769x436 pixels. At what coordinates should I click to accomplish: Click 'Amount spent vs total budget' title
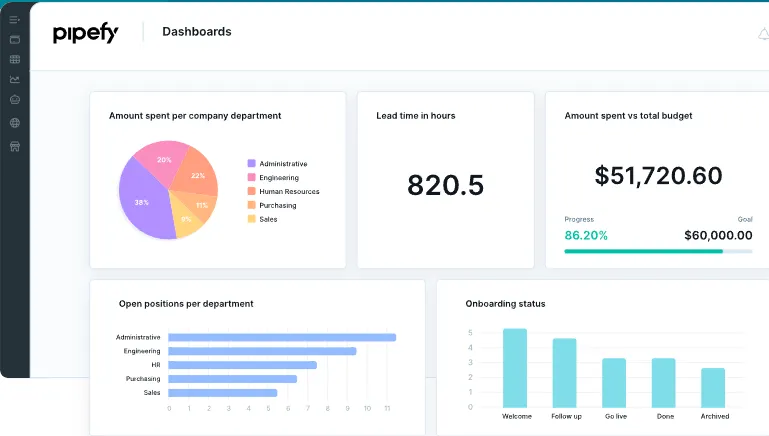628,116
